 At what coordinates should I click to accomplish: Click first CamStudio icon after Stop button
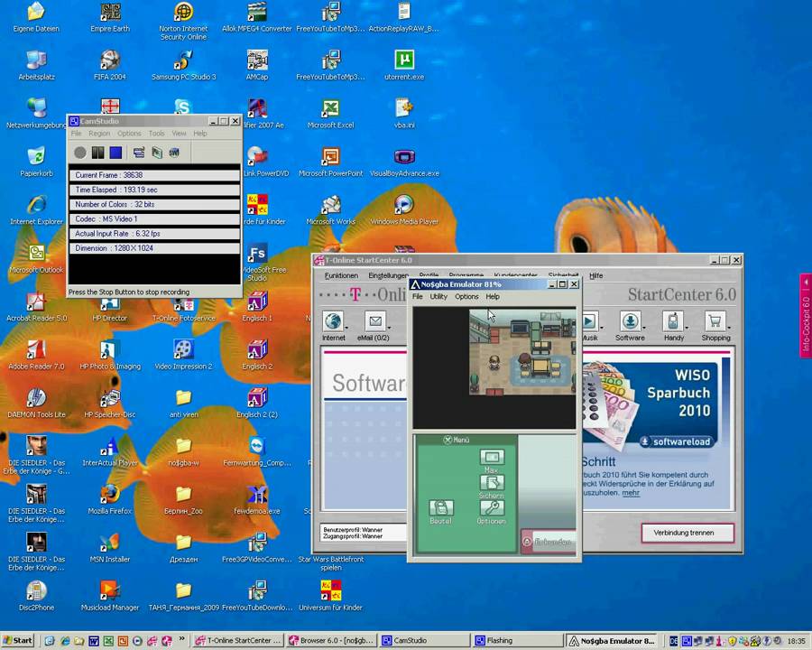(139, 153)
